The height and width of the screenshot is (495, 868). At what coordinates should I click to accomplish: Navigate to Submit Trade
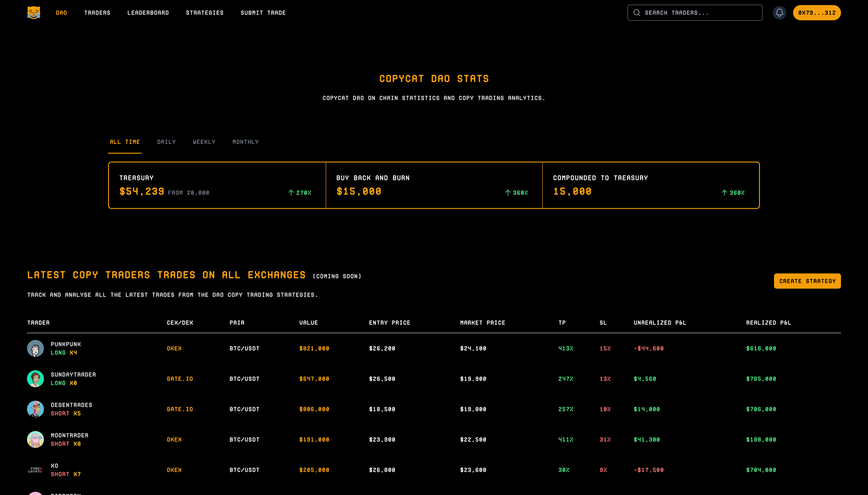(263, 13)
